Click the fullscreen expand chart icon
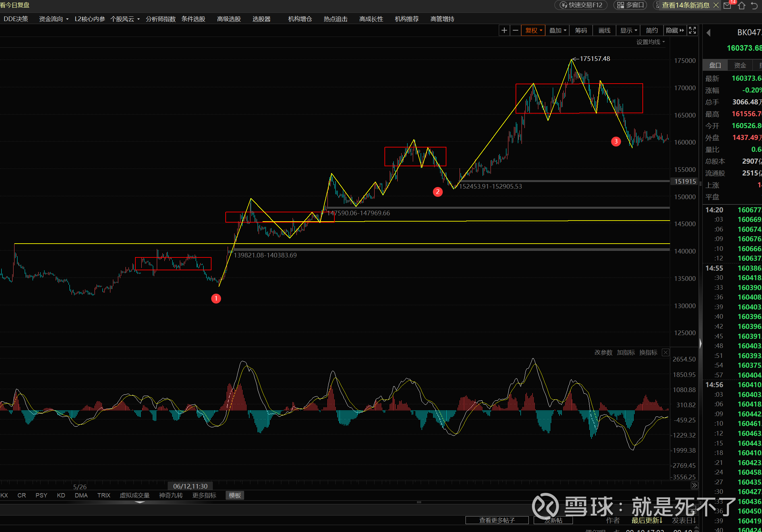The image size is (762, 532). pos(692,31)
